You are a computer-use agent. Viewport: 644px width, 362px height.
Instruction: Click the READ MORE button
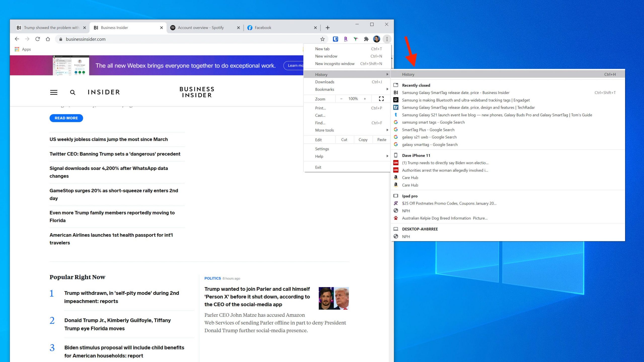(x=66, y=118)
